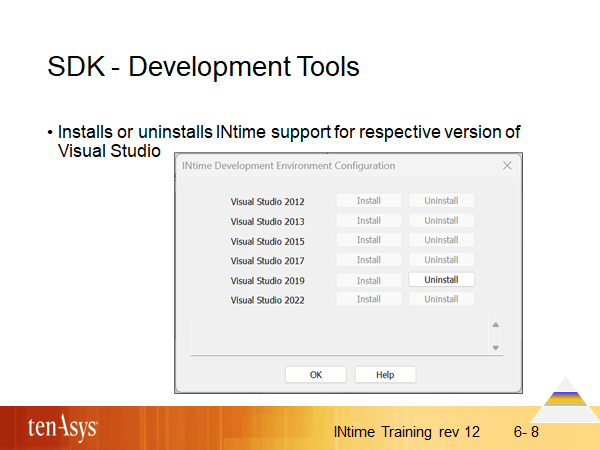This screenshot has height=450, width=600.
Task: Click Install for Visual Studio 2012
Action: pos(369,201)
